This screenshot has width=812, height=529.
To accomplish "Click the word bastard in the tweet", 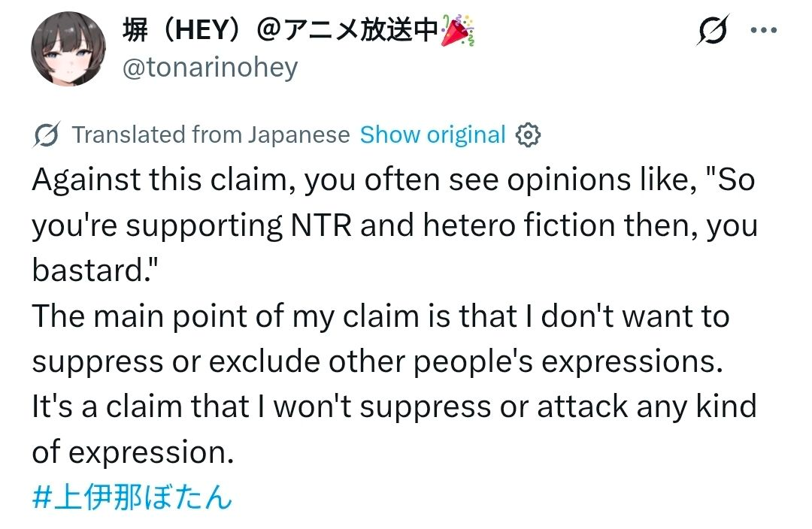I will click(x=87, y=271).
